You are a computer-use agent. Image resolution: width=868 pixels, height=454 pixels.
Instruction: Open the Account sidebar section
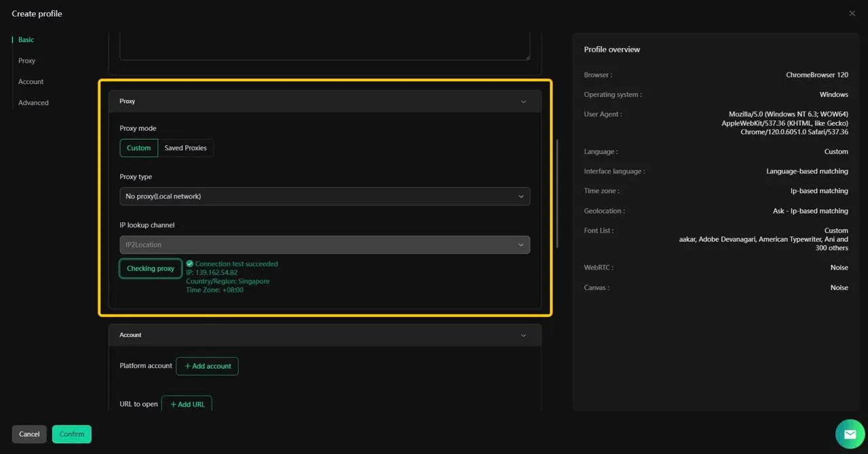tap(31, 81)
